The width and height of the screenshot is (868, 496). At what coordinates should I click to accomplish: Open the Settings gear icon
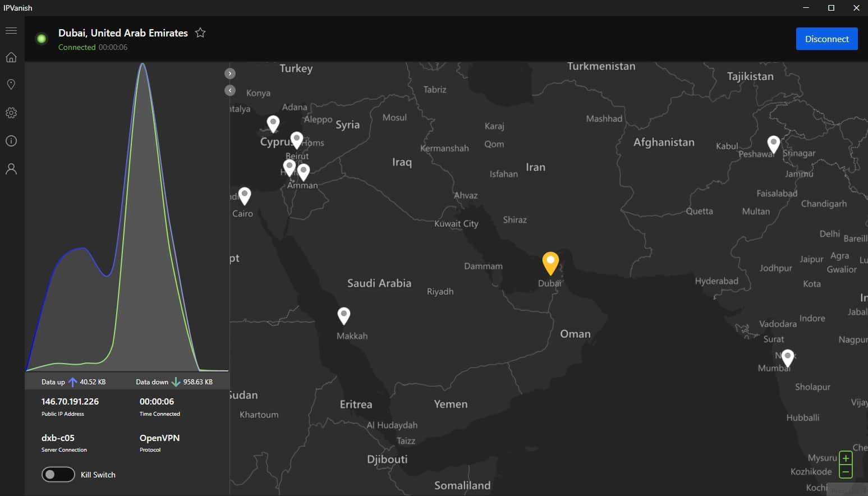[11, 113]
